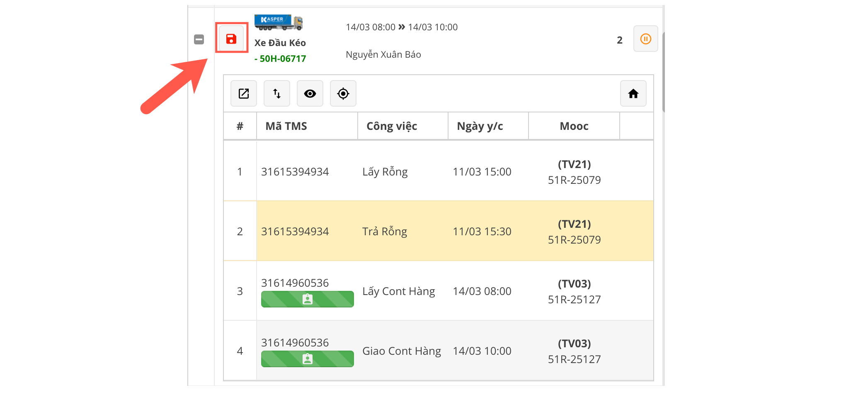Collapse the truck row with minus icon

click(x=199, y=39)
